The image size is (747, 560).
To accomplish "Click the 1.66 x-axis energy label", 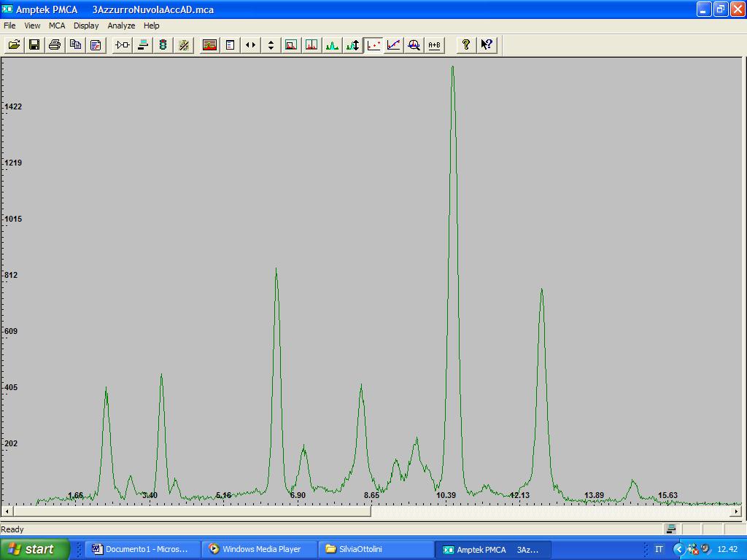I will pyautogui.click(x=76, y=495).
